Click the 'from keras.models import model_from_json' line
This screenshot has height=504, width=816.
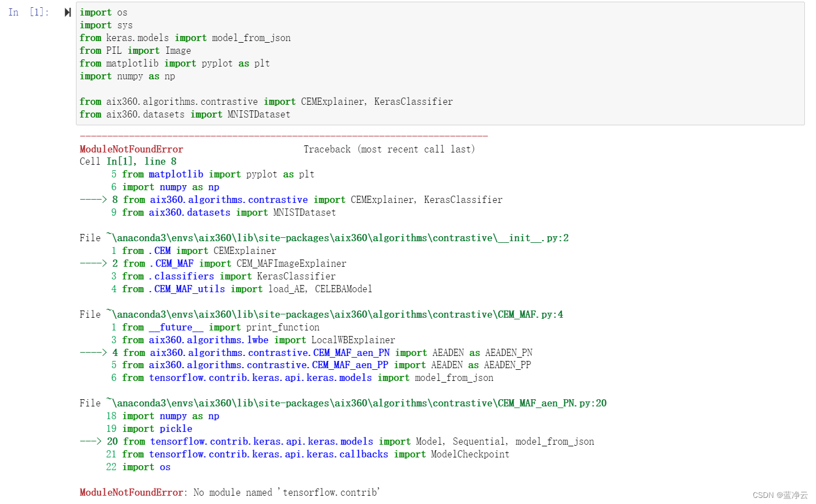185,38
